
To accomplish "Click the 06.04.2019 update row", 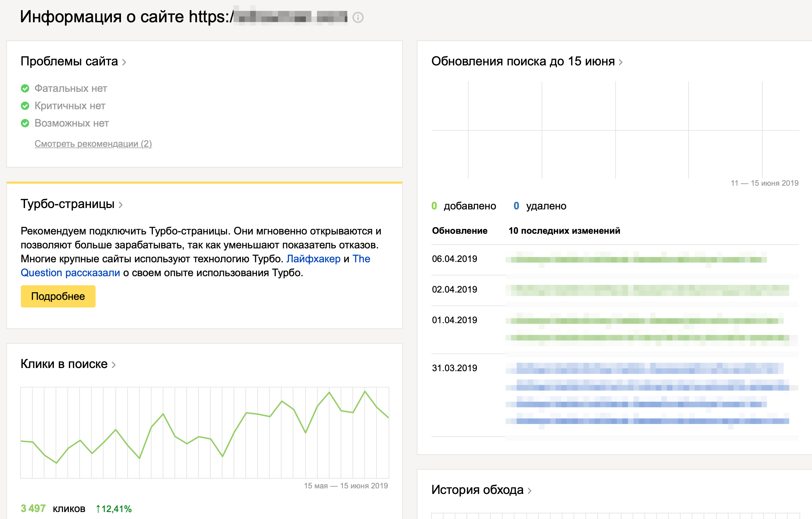I will click(x=454, y=259).
